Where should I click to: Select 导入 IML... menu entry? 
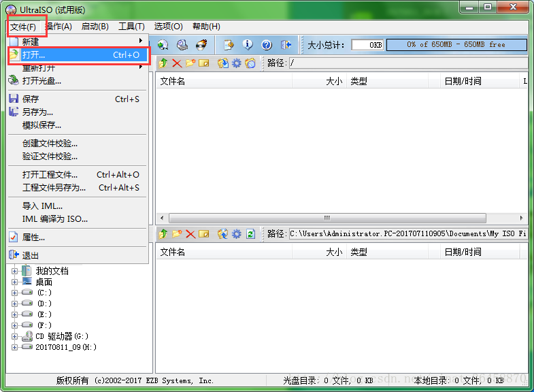click(x=78, y=206)
